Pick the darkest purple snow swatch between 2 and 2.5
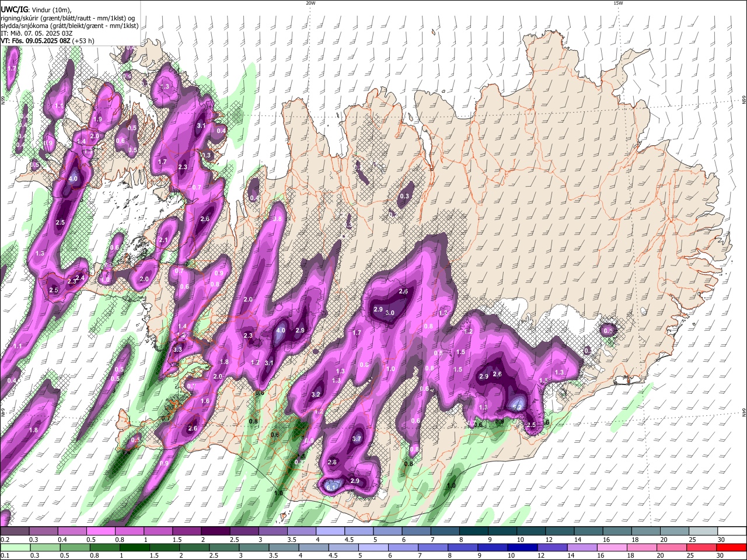This screenshot has height=560, width=747. pos(215,531)
